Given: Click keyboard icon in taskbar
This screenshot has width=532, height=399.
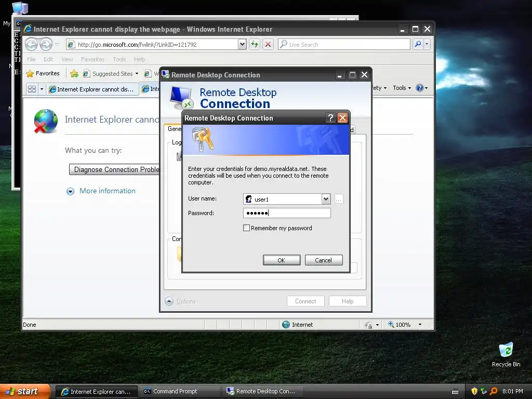Looking at the screenshot, I should pos(455,392).
